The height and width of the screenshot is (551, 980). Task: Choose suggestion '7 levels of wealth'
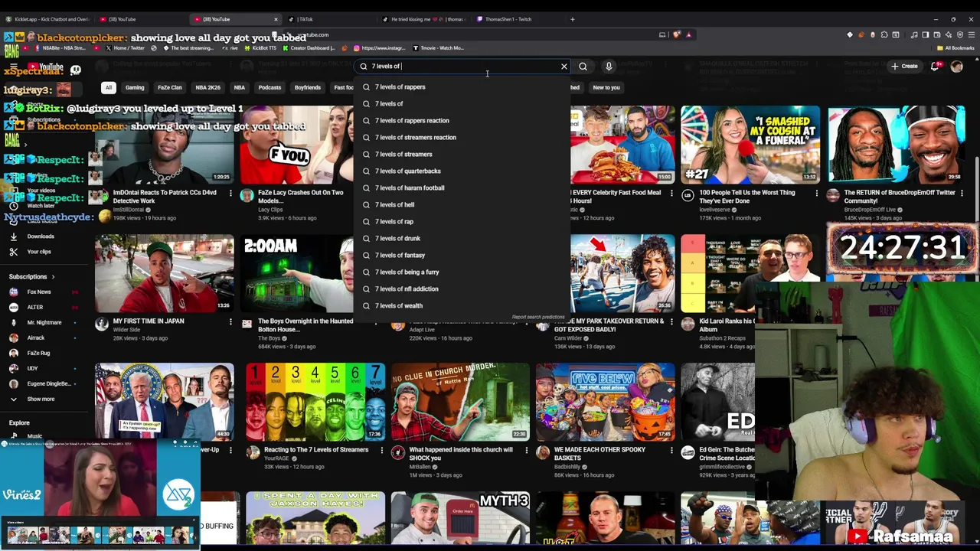tap(462, 306)
